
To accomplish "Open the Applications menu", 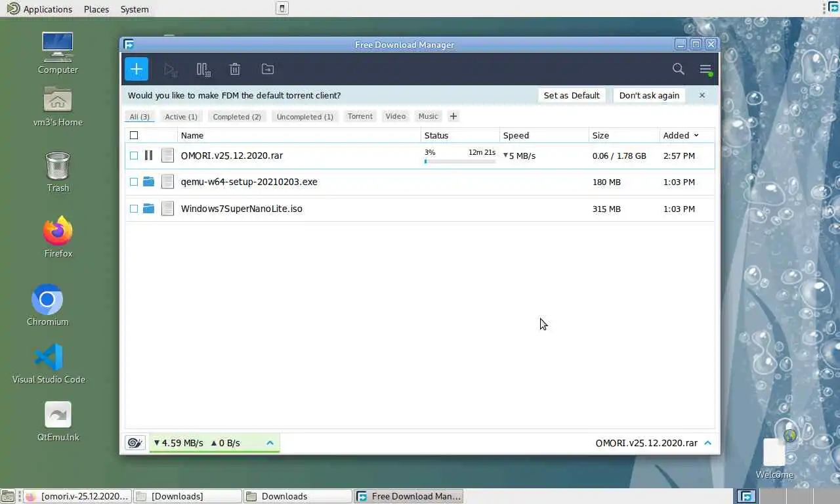I will click(x=40, y=9).
